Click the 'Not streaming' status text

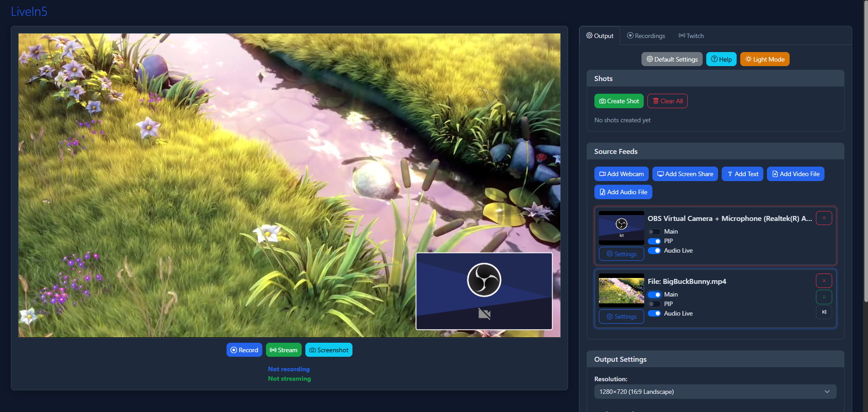tap(289, 378)
